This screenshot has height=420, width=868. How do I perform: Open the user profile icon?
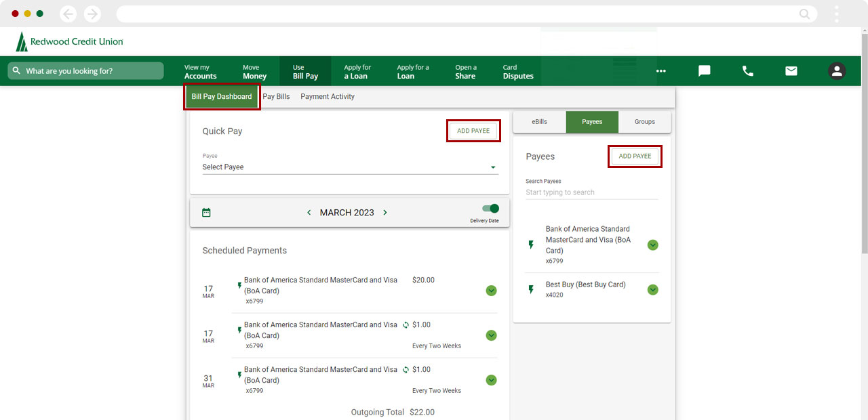pyautogui.click(x=837, y=71)
